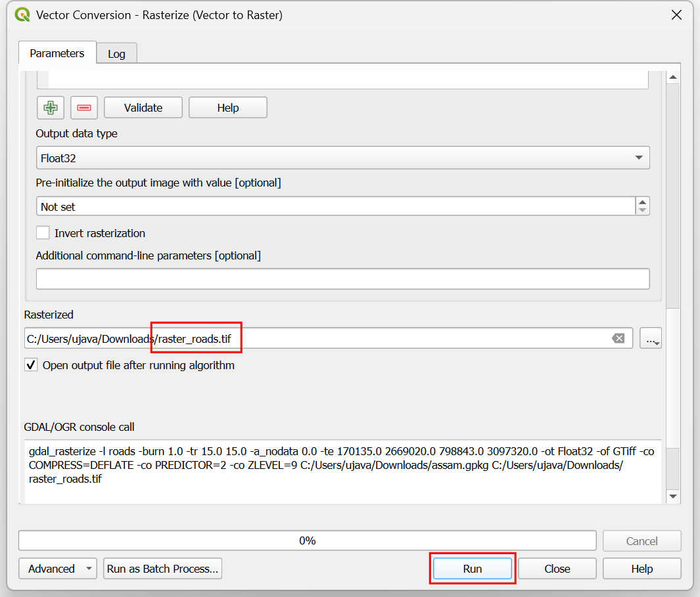The width and height of the screenshot is (700, 597).
Task: Clear the Rasterized output path field
Action: point(618,338)
